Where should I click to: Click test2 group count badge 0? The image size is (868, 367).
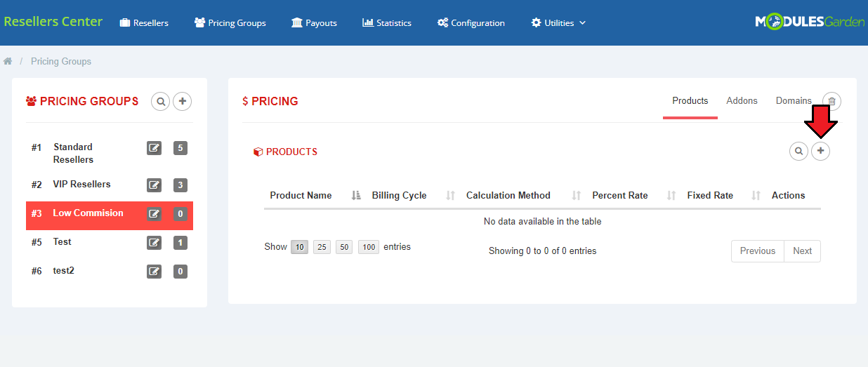180,272
